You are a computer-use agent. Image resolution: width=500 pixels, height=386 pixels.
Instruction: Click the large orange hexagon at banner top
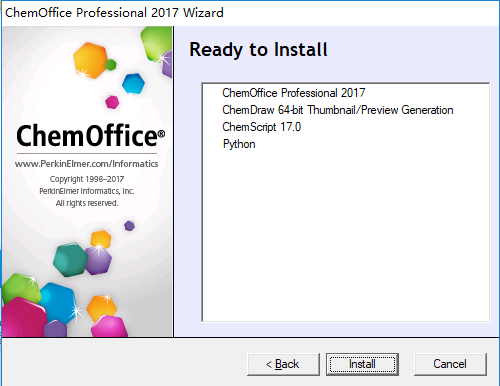coord(90,60)
